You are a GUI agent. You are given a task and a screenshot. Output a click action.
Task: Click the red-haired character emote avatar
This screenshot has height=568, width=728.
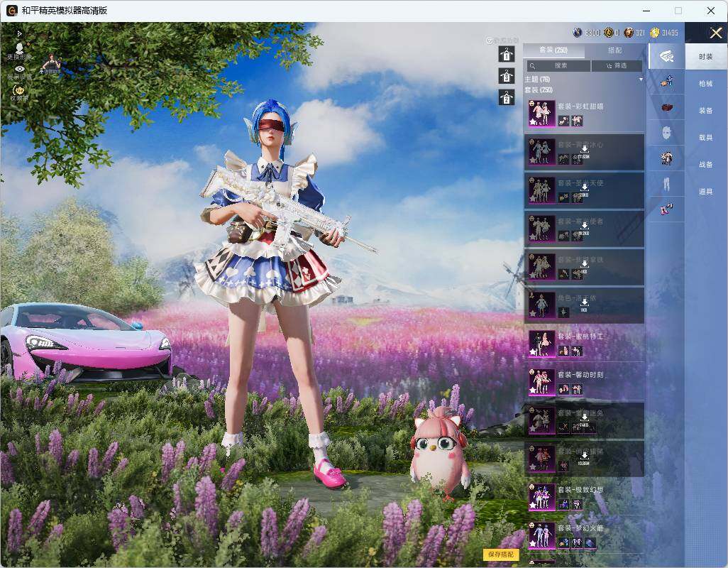point(50,64)
